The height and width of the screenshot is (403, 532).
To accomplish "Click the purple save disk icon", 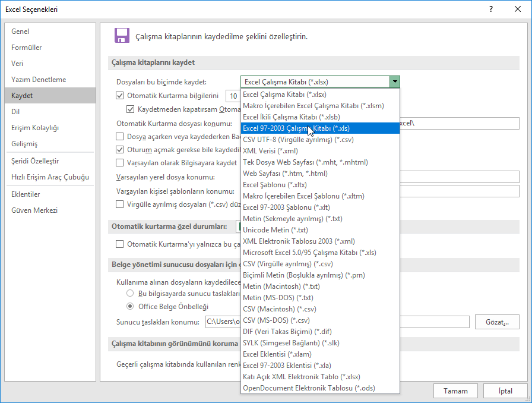I will click(x=122, y=35).
